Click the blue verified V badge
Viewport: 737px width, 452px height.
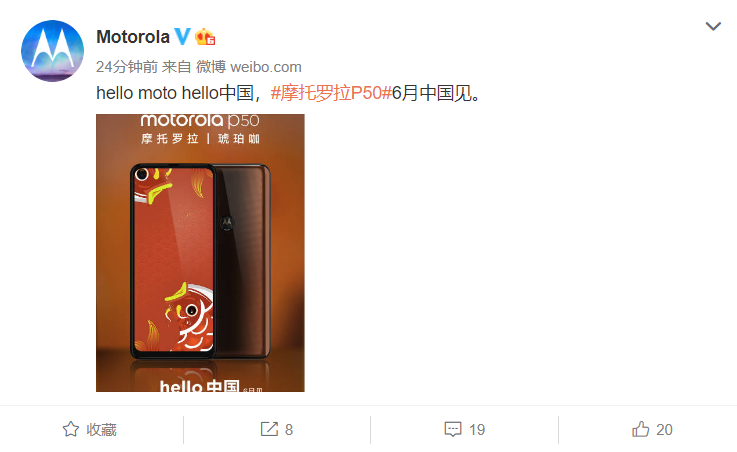[182, 36]
